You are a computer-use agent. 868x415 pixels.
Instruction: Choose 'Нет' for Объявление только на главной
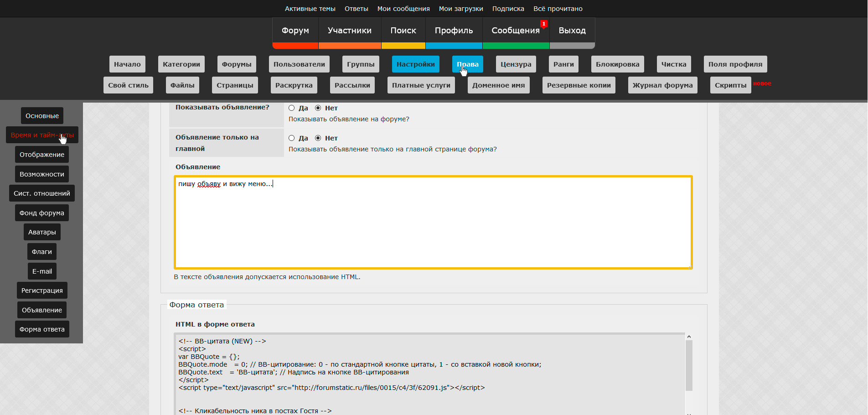point(318,138)
